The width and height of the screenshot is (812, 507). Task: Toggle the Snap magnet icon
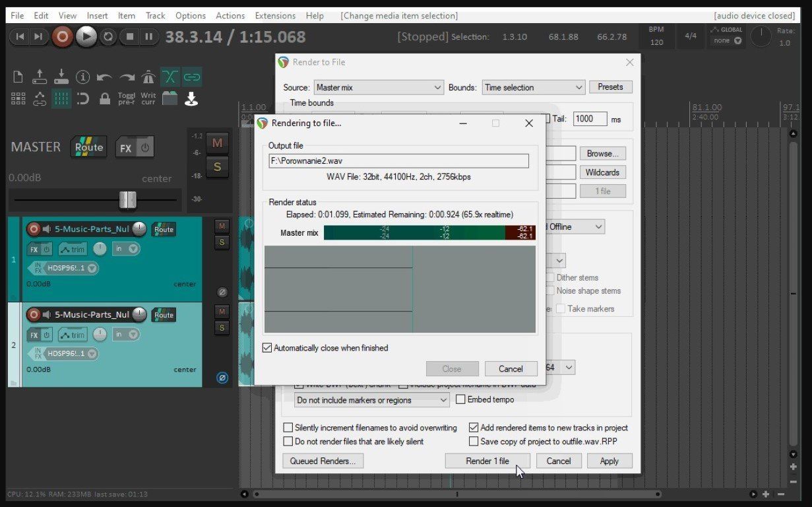[x=82, y=99]
